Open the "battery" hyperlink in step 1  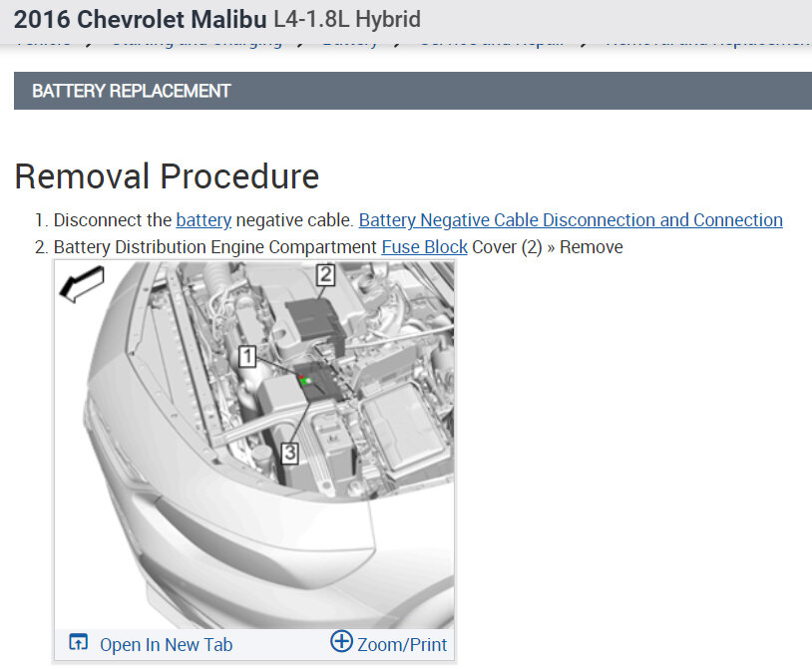(x=203, y=220)
